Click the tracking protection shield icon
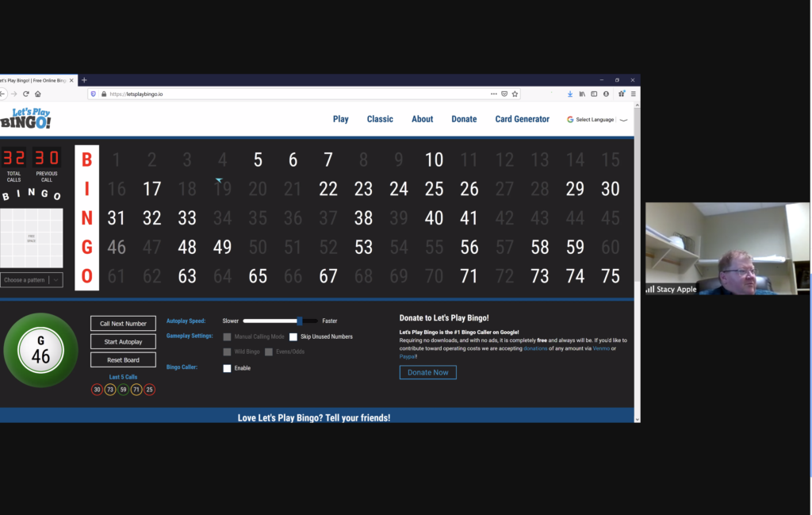Screen dimensions: 812x515 point(94,94)
